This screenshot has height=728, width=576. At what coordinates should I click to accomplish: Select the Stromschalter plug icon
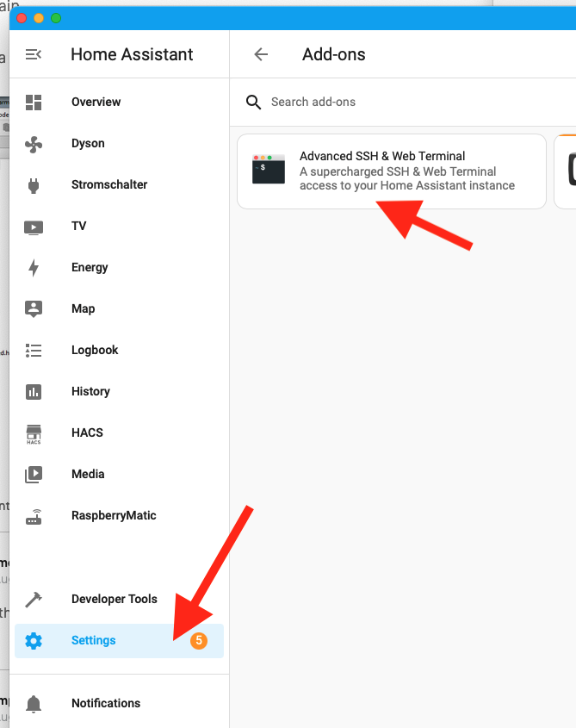coord(34,185)
